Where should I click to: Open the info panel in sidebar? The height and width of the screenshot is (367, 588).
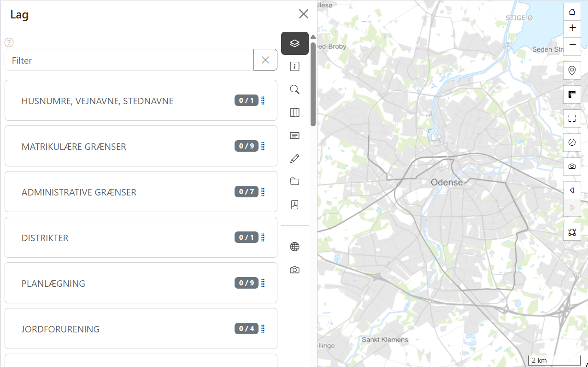click(x=294, y=67)
